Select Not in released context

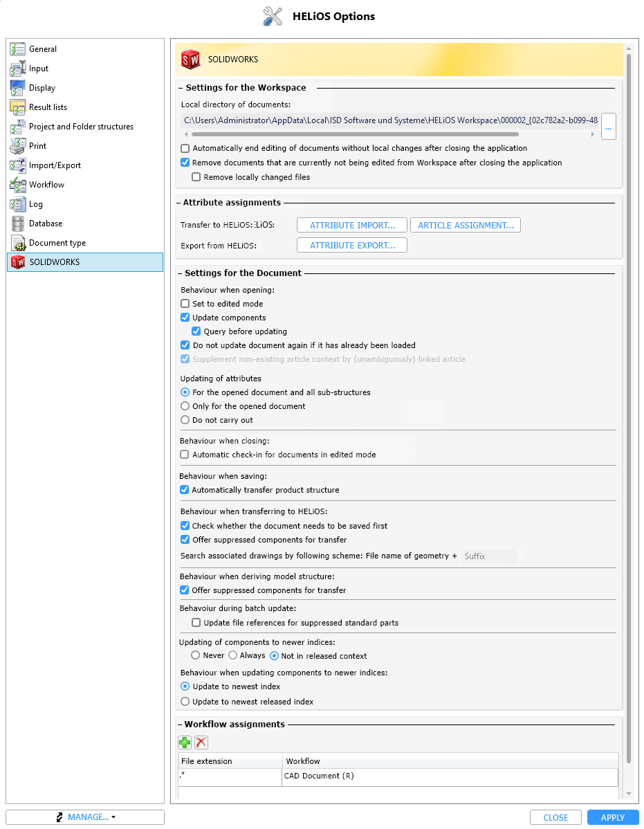274,655
